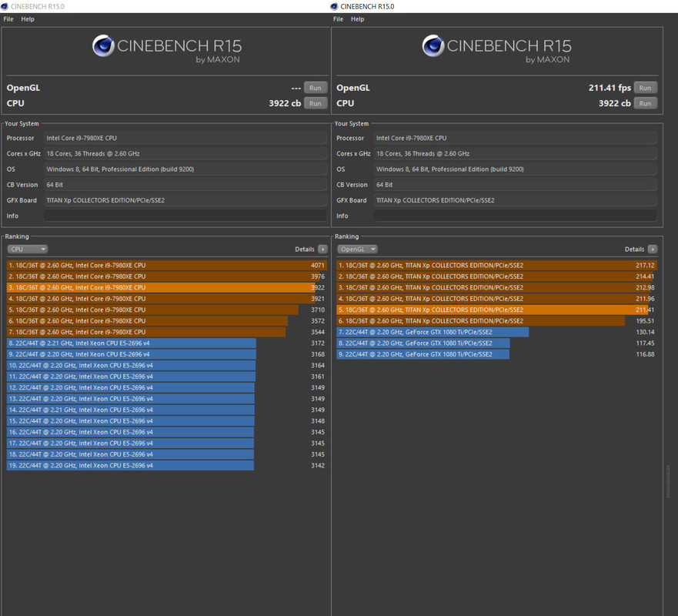Run OpenGL test in right window
678x616 pixels.
645,88
